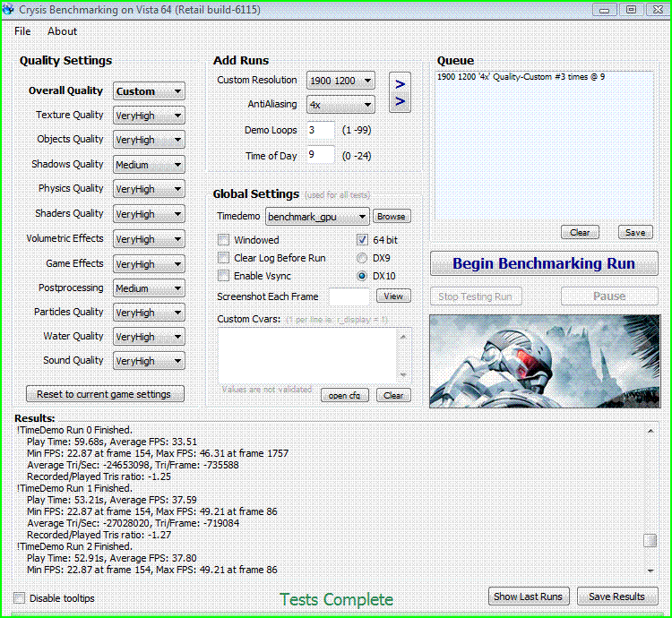Image resolution: width=672 pixels, height=618 pixels.
Task: Maximize the Crysis Benchmarking window
Action: (x=631, y=10)
